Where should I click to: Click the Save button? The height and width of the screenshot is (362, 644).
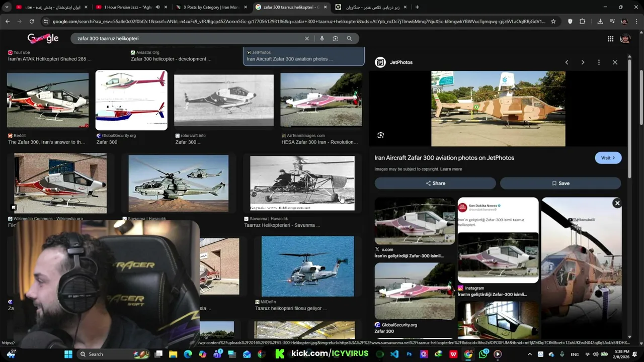560,184
